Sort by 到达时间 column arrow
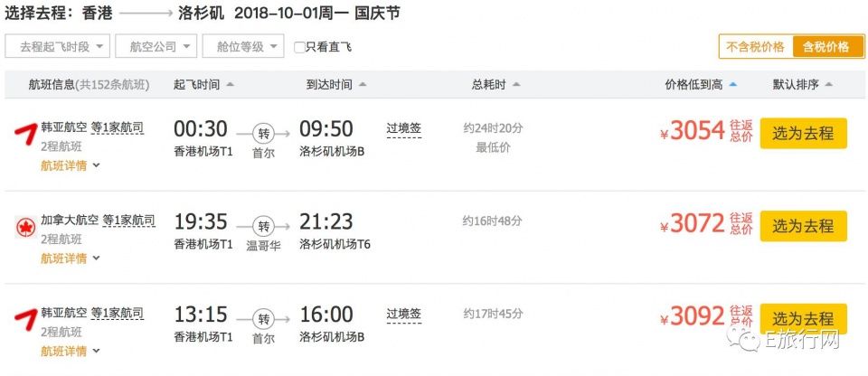 [x=363, y=85]
